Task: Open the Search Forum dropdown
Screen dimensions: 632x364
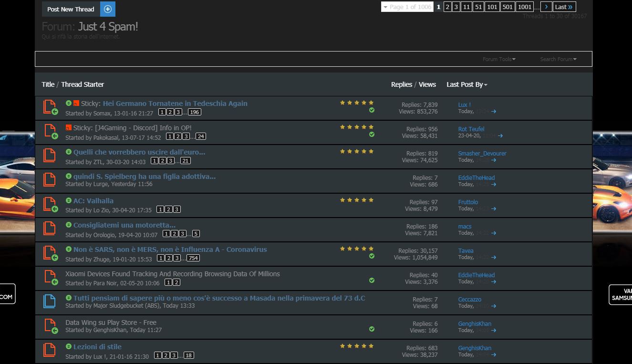Action: click(x=558, y=59)
